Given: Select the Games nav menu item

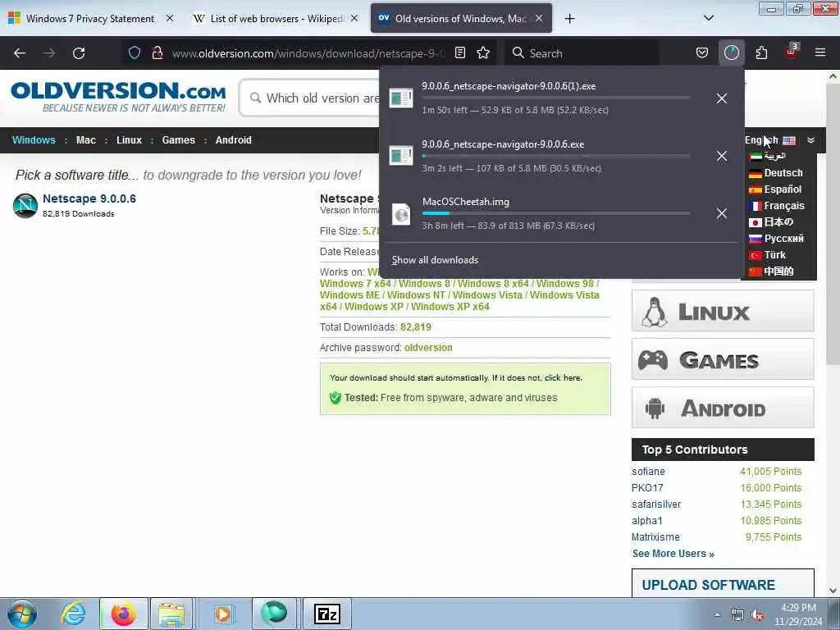Looking at the screenshot, I should [x=178, y=140].
